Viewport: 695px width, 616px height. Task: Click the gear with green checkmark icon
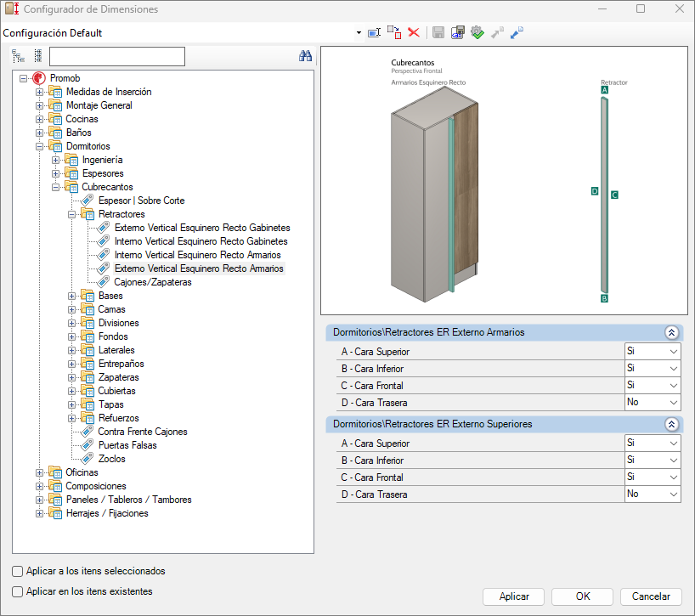pyautogui.click(x=477, y=32)
